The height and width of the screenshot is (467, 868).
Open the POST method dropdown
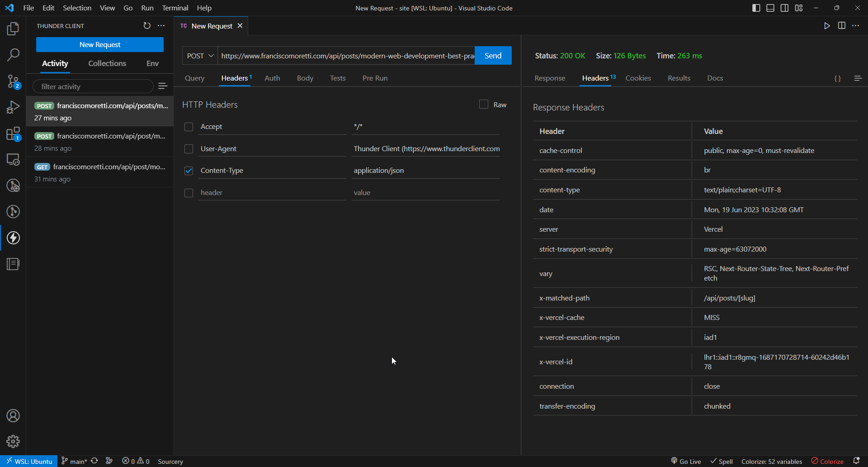(x=199, y=55)
